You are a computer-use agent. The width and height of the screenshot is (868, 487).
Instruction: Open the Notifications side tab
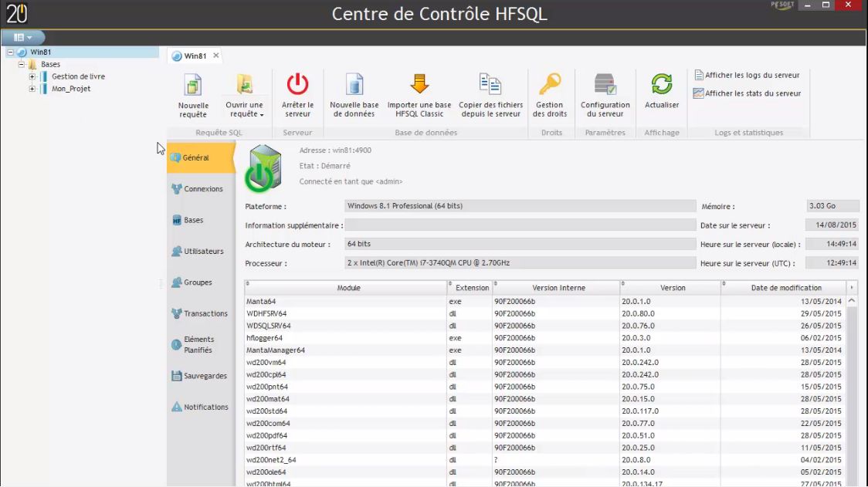point(201,407)
